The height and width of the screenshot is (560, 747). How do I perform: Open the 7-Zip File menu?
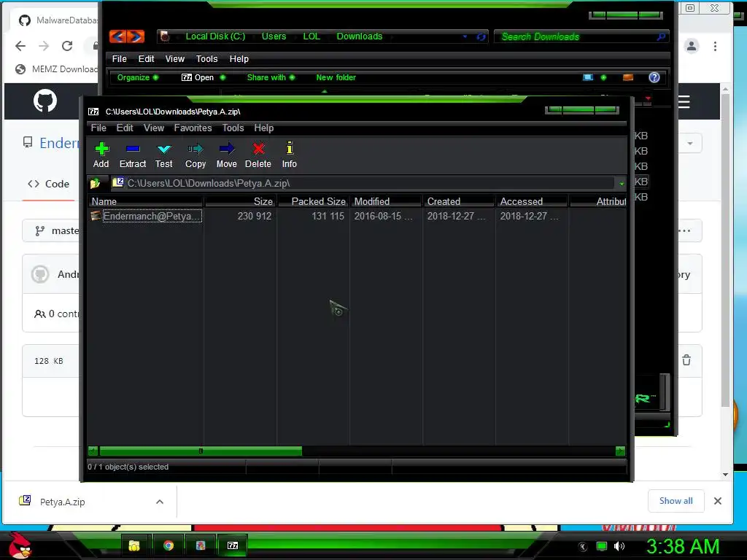(98, 128)
